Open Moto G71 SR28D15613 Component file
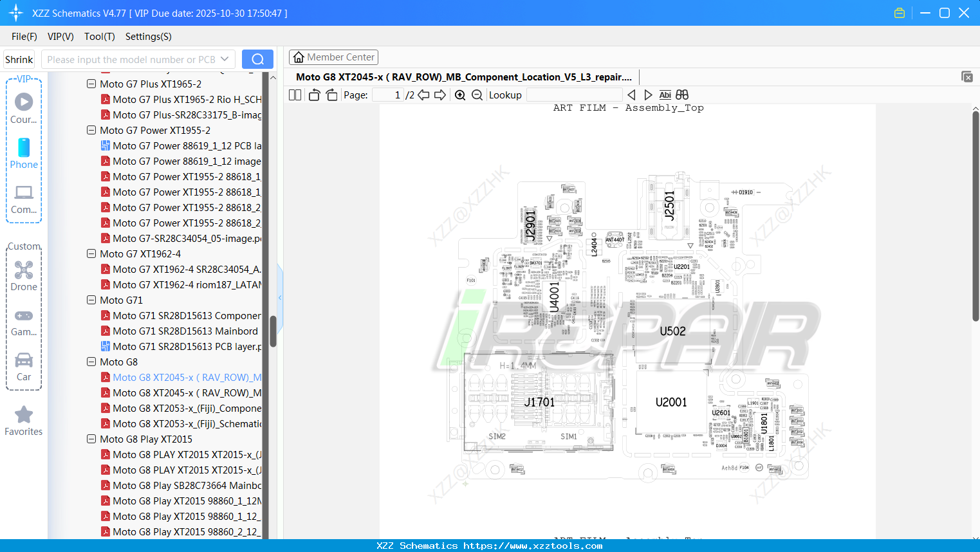 [181, 315]
